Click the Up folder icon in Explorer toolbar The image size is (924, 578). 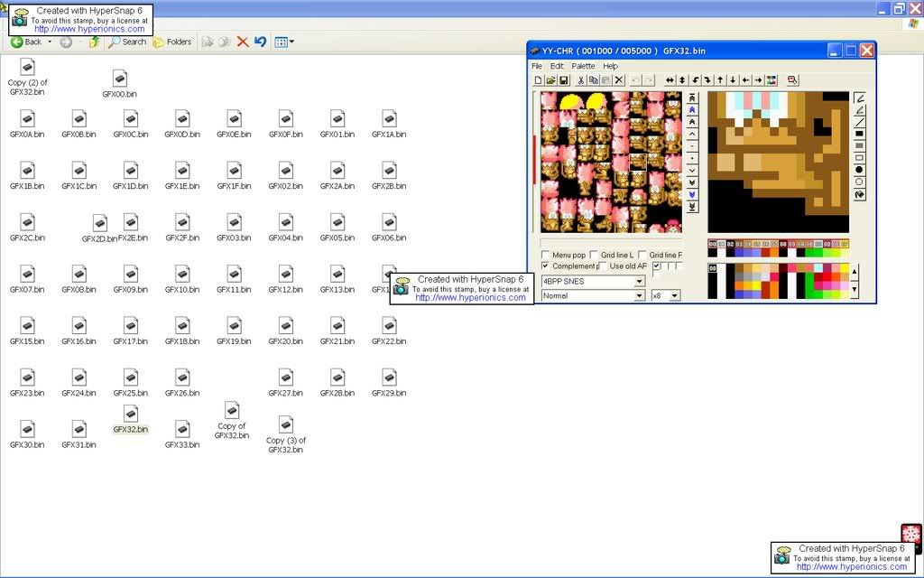(x=94, y=42)
